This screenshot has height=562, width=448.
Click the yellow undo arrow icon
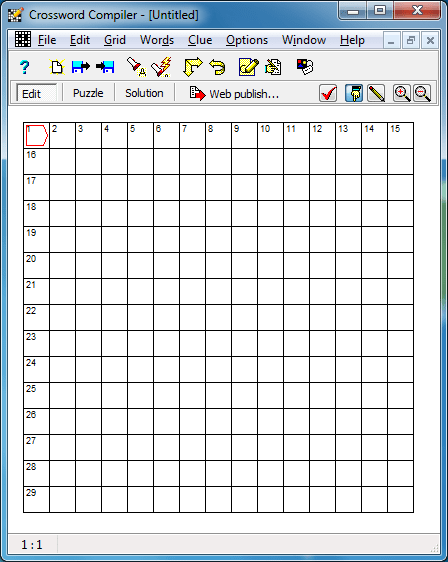(217, 67)
